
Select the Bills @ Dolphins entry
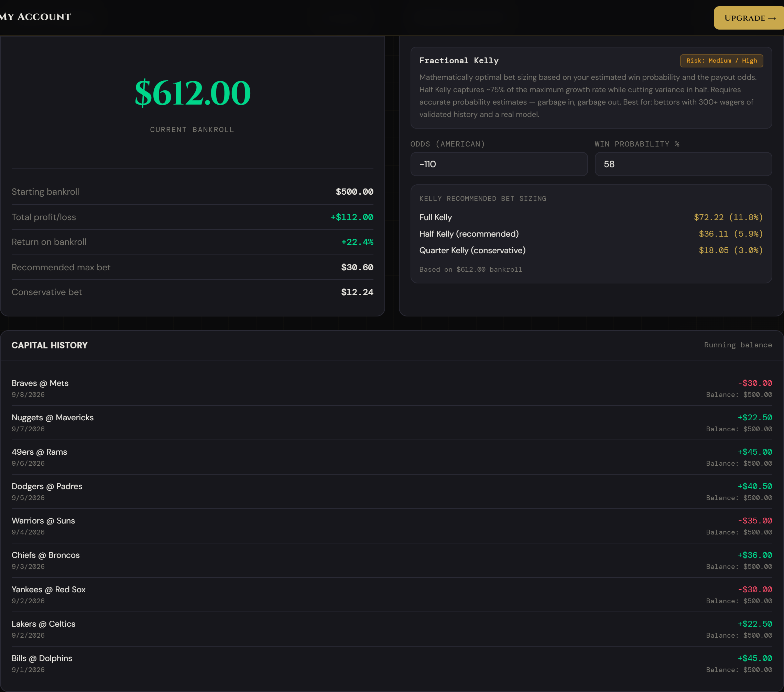(x=392, y=663)
